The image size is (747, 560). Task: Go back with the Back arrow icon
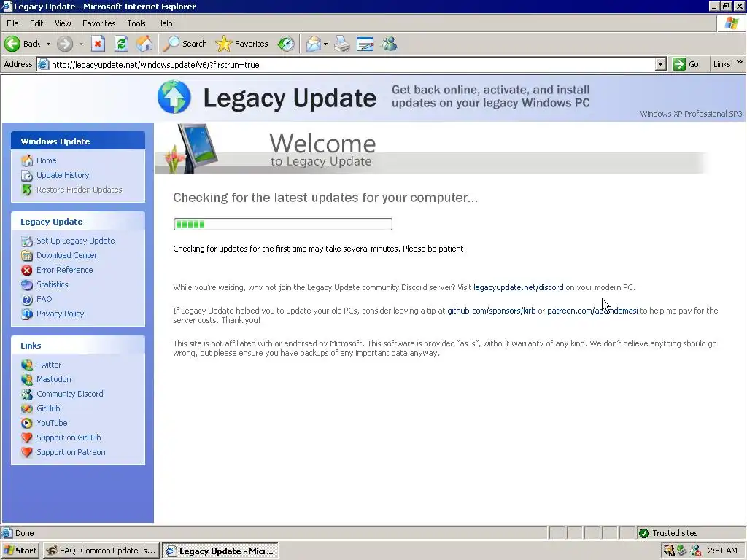[12, 44]
